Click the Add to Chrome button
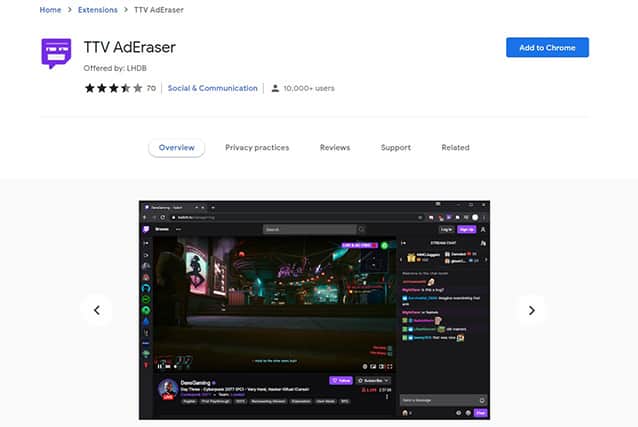The height and width of the screenshot is (427, 638). coord(547,48)
